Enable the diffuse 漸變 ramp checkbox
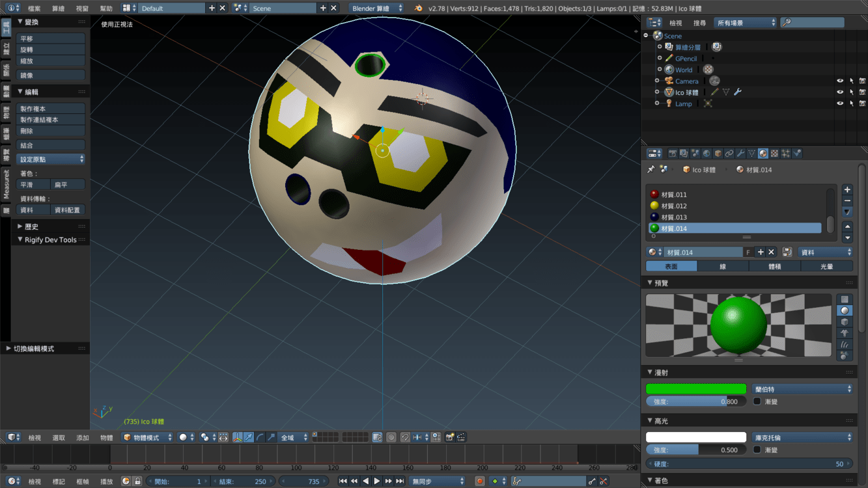The image size is (868, 488). (x=757, y=401)
